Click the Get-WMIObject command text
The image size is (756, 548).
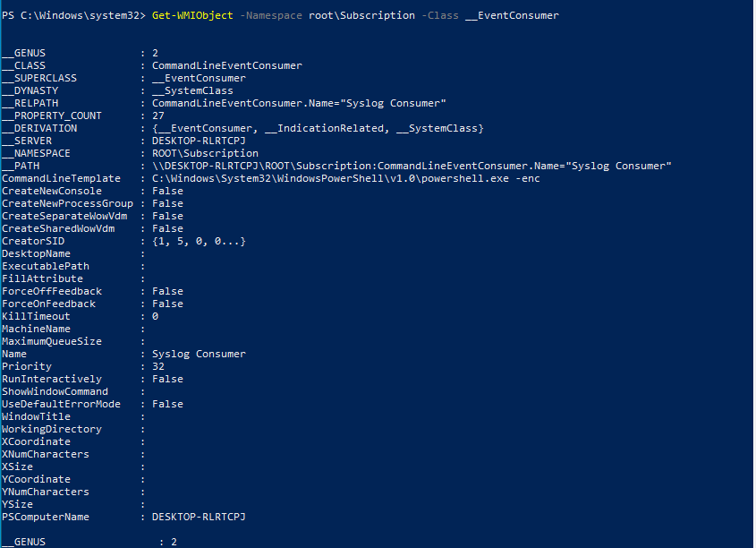tap(192, 15)
